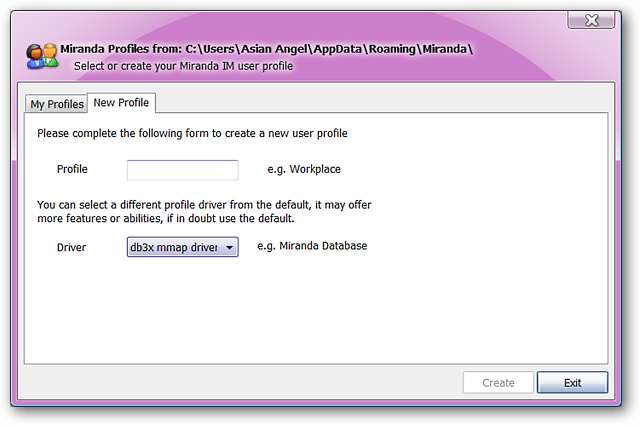Select the New Profile tab
This screenshot has width=640, height=425.
[x=121, y=103]
